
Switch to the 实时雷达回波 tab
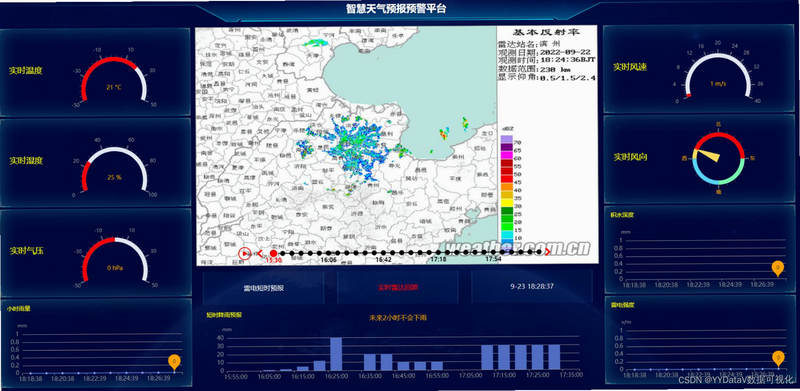(x=398, y=287)
